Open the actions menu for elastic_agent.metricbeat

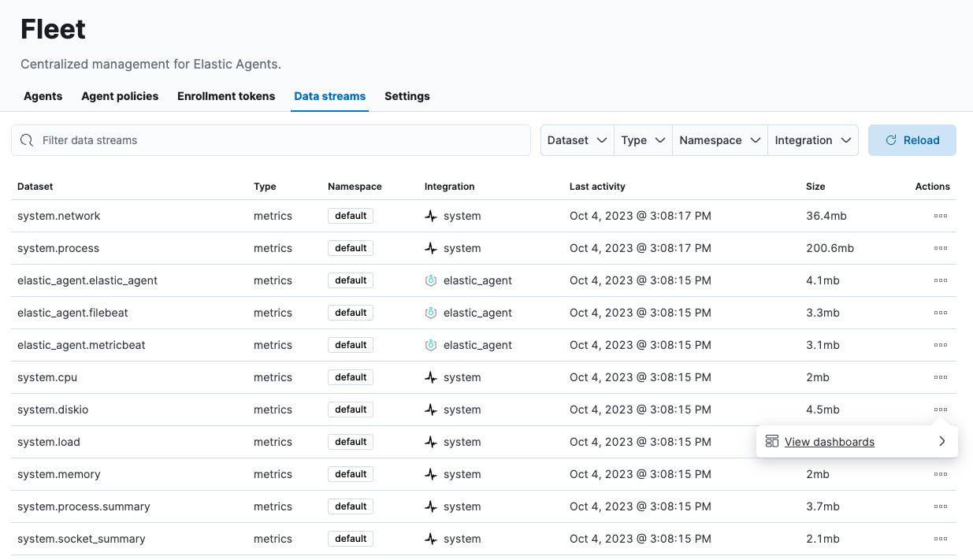coord(940,345)
